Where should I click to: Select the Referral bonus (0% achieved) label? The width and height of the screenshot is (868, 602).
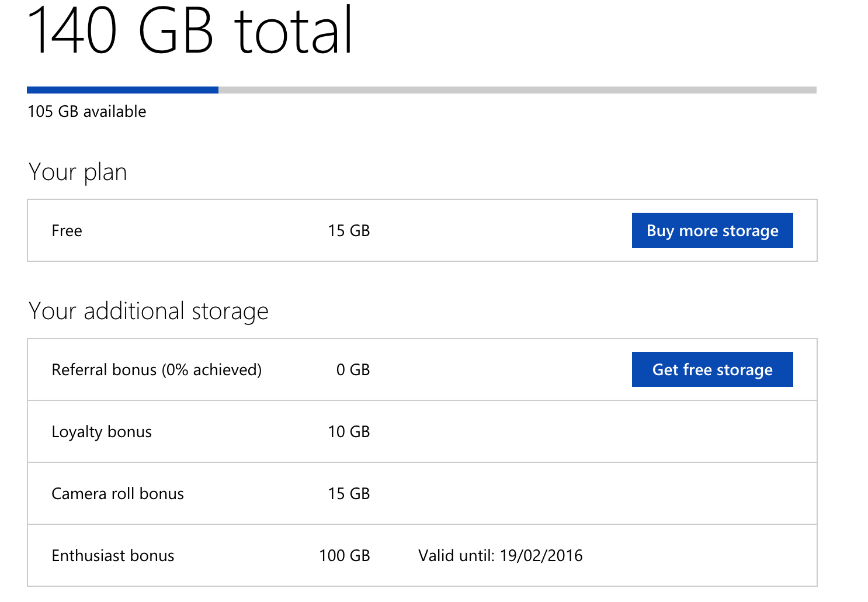point(157,369)
